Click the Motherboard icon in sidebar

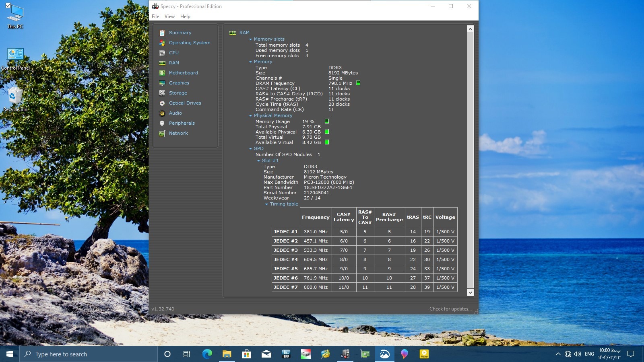(x=162, y=73)
